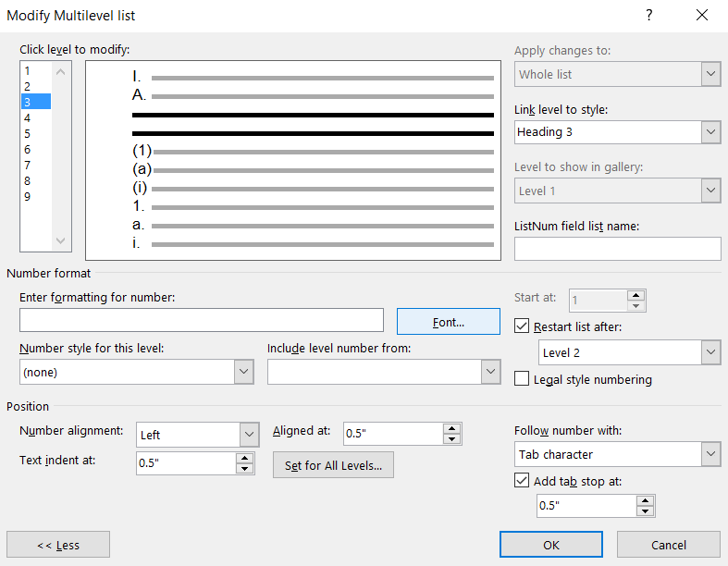Screen dimensions: 728x566
Task: Toggle Restart list after checkbox
Action: [x=522, y=326]
